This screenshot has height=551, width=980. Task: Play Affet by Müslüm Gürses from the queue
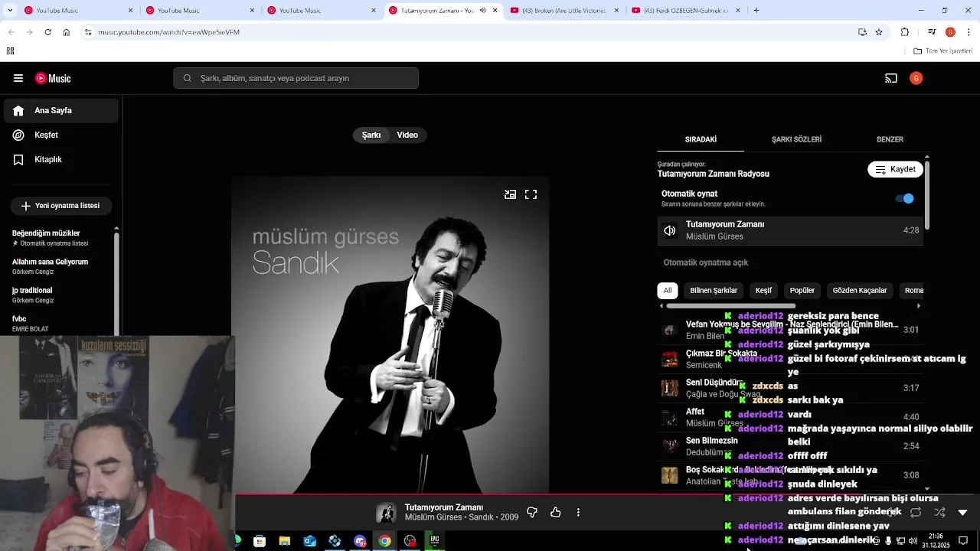click(790, 417)
